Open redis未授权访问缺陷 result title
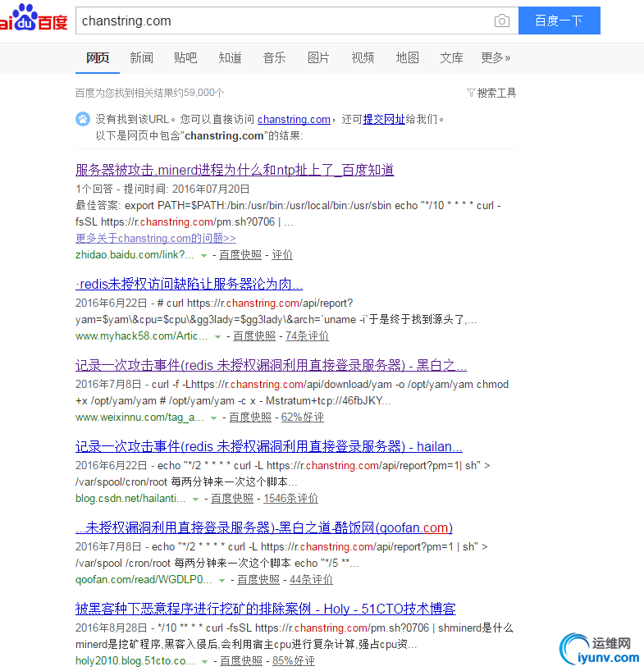Image resolution: width=644 pixels, height=671 pixels. [x=190, y=284]
